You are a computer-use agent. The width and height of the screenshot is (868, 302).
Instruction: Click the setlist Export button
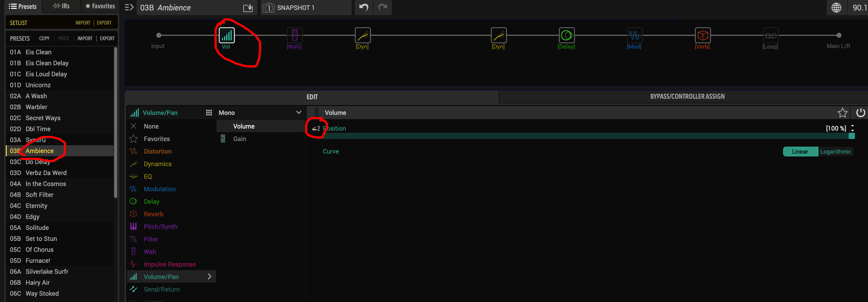tap(104, 23)
